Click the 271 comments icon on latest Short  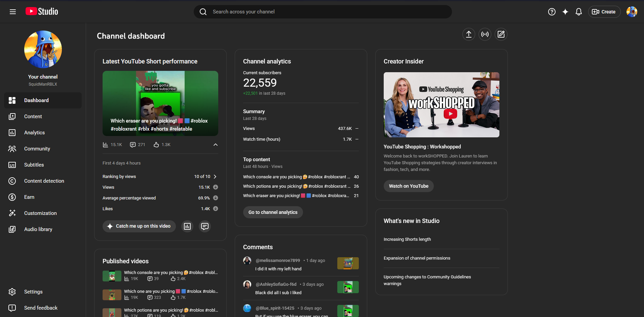pyautogui.click(x=133, y=145)
